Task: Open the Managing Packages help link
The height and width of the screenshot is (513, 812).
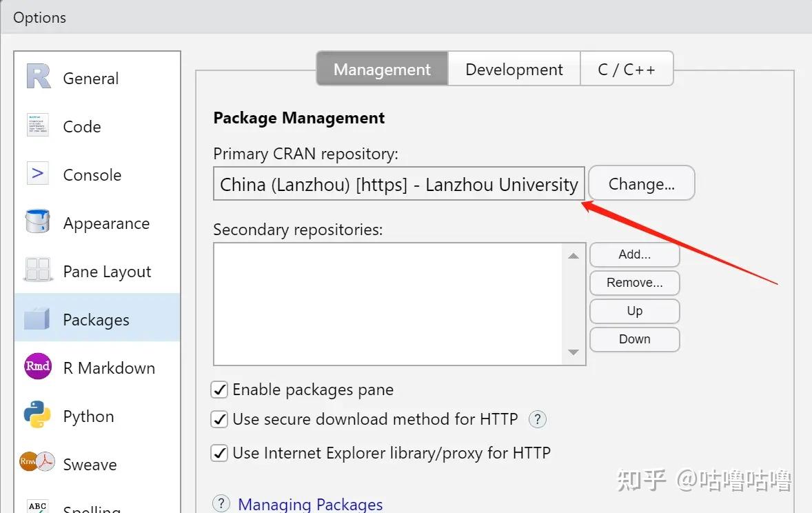Action: (x=310, y=504)
